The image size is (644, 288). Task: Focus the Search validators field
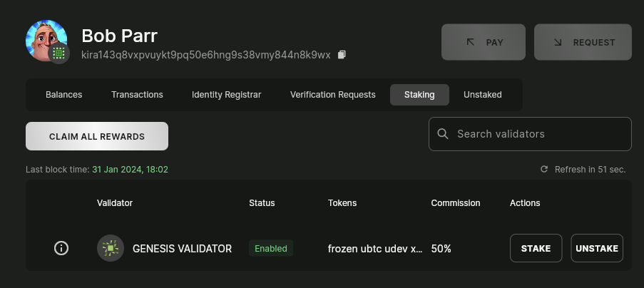(x=538, y=134)
